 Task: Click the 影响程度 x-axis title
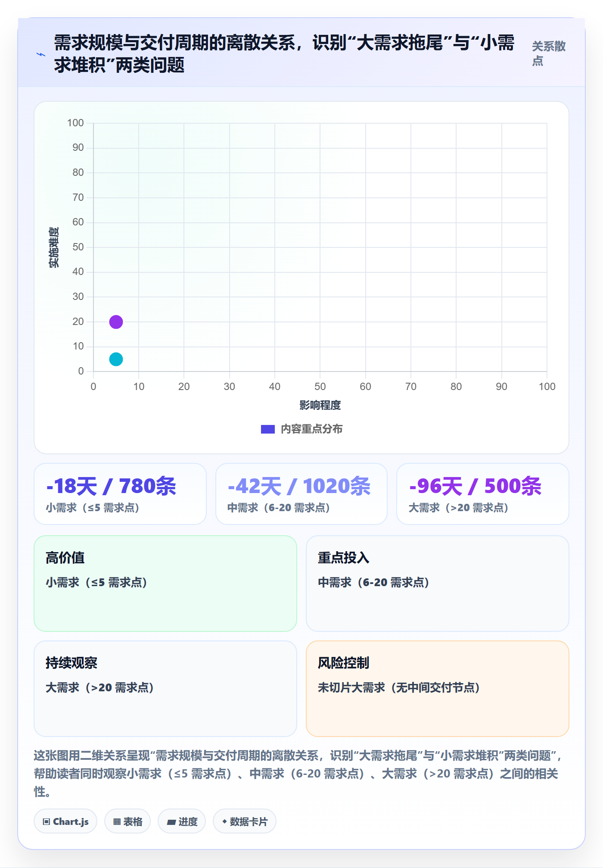(320, 405)
